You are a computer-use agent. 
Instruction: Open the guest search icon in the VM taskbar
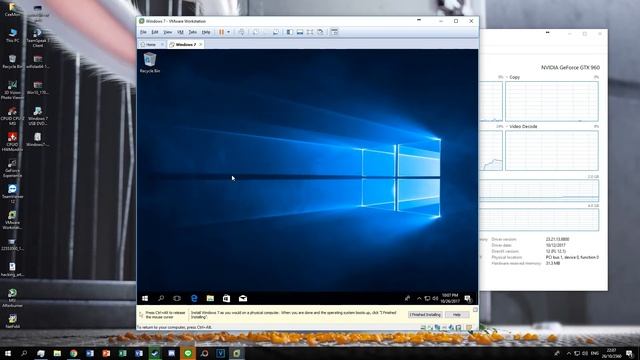click(x=161, y=298)
